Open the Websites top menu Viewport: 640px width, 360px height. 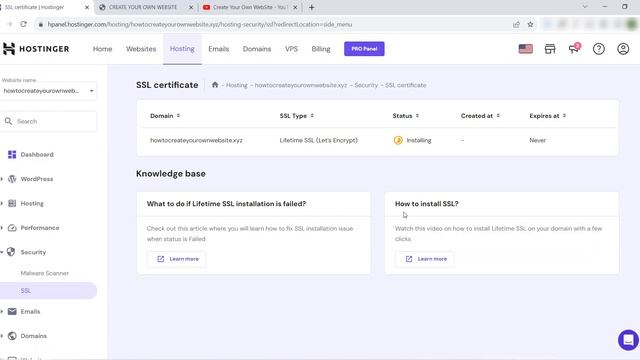tap(141, 49)
